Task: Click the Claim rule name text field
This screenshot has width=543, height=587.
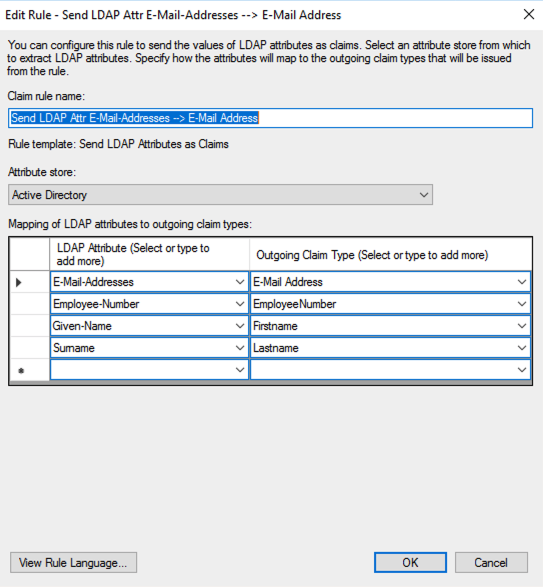Action: (270, 118)
